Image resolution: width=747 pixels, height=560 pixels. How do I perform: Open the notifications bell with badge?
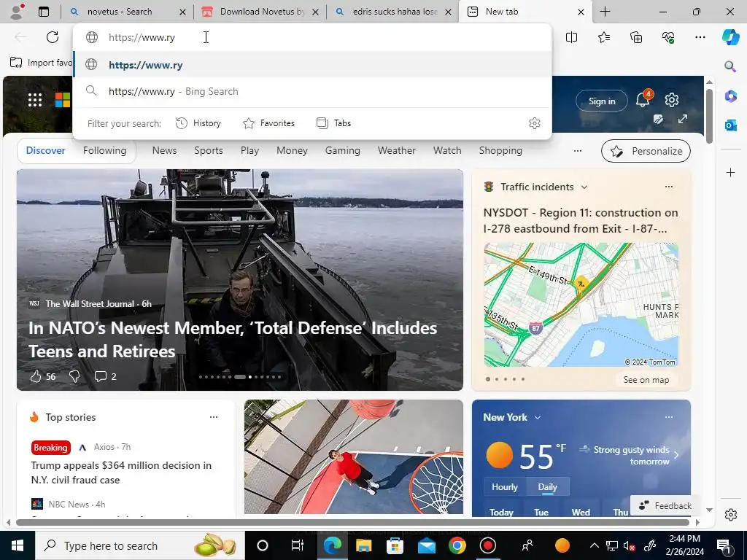[x=643, y=99]
